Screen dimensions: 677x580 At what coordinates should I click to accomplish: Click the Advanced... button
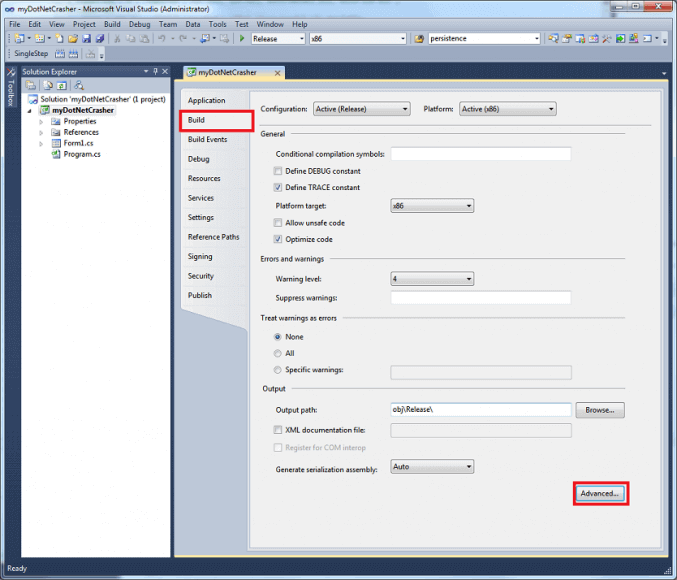click(600, 493)
